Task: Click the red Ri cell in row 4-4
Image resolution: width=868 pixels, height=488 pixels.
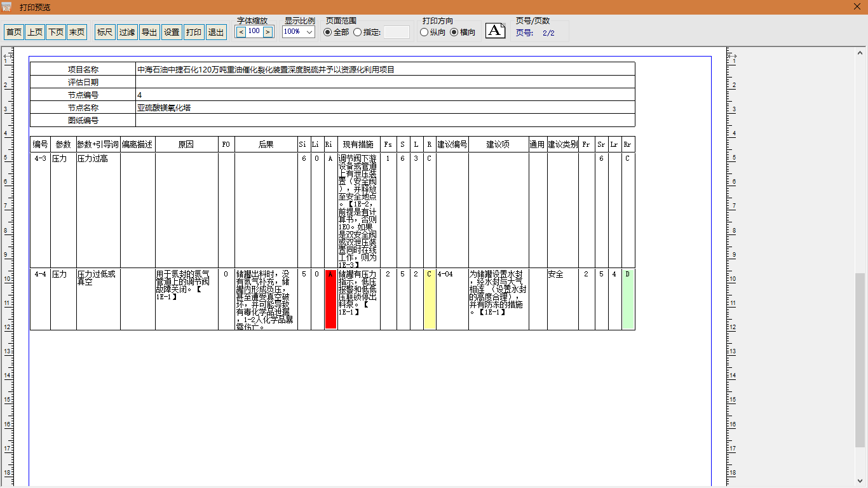Action: pyautogui.click(x=330, y=299)
